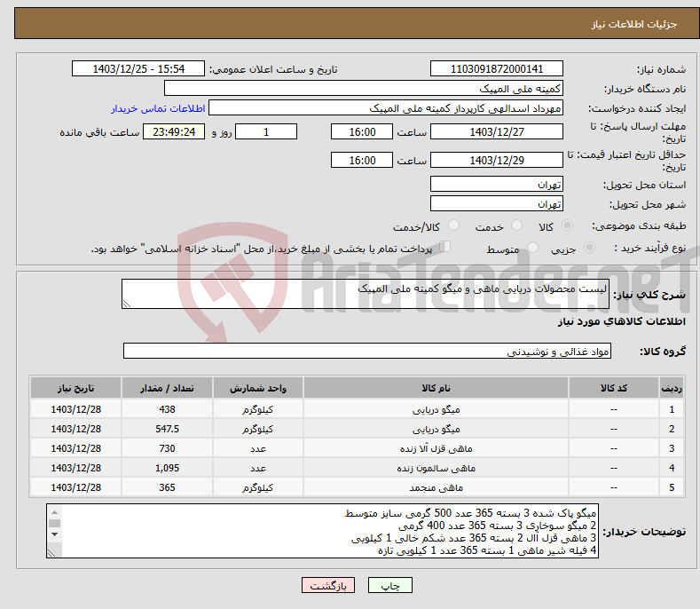The image size is (700, 609).
Task: Click the چاپ (print) button
Action: click(x=389, y=585)
